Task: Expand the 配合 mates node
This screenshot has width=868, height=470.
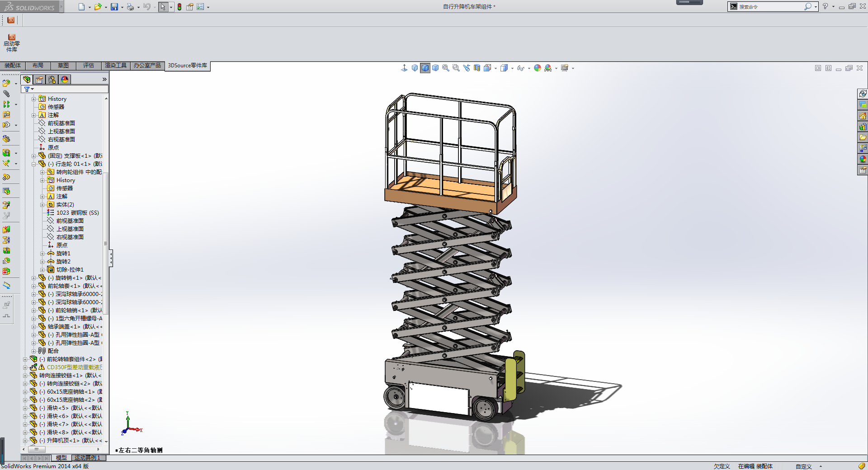Action: point(34,351)
